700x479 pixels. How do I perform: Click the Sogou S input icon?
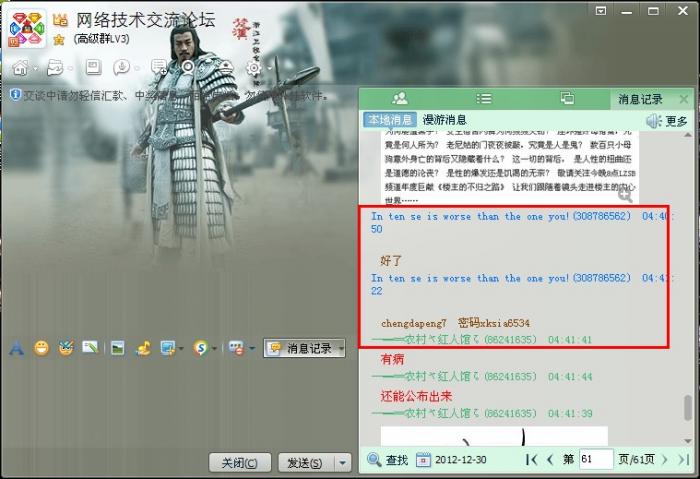pyautogui.click(x=200, y=348)
